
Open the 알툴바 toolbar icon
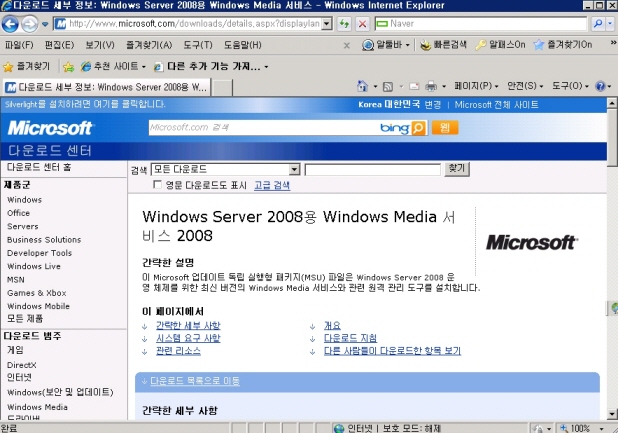(x=367, y=45)
